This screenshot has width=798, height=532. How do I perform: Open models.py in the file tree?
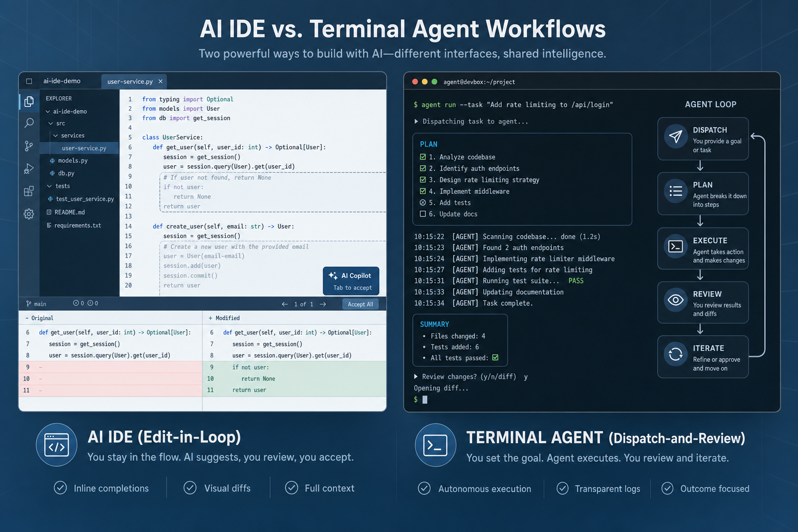click(73, 161)
